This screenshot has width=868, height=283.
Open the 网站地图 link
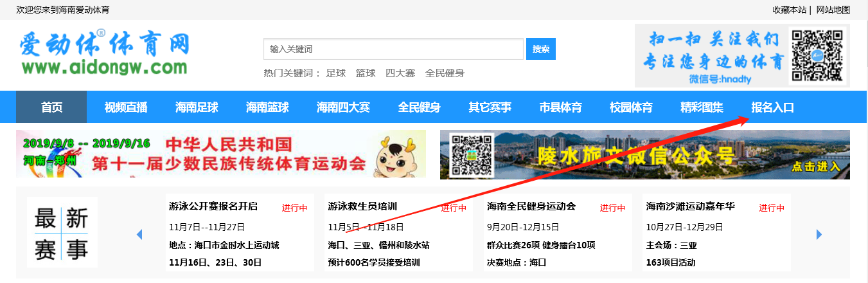pyautogui.click(x=833, y=10)
